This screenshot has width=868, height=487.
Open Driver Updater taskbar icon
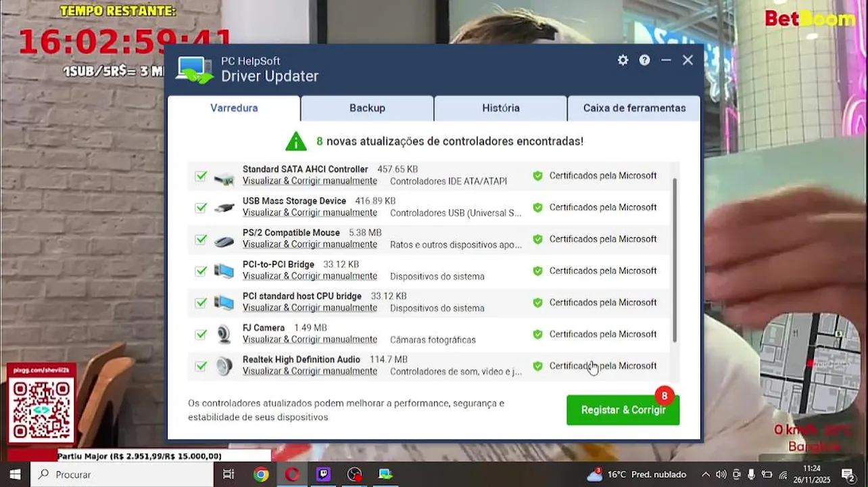[385, 474]
